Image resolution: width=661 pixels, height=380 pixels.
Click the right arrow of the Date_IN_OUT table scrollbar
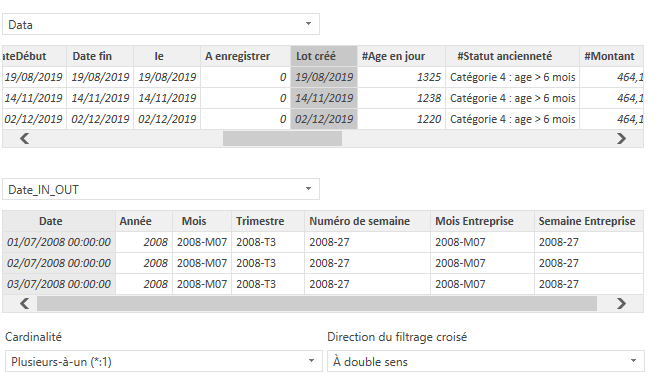tap(621, 304)
